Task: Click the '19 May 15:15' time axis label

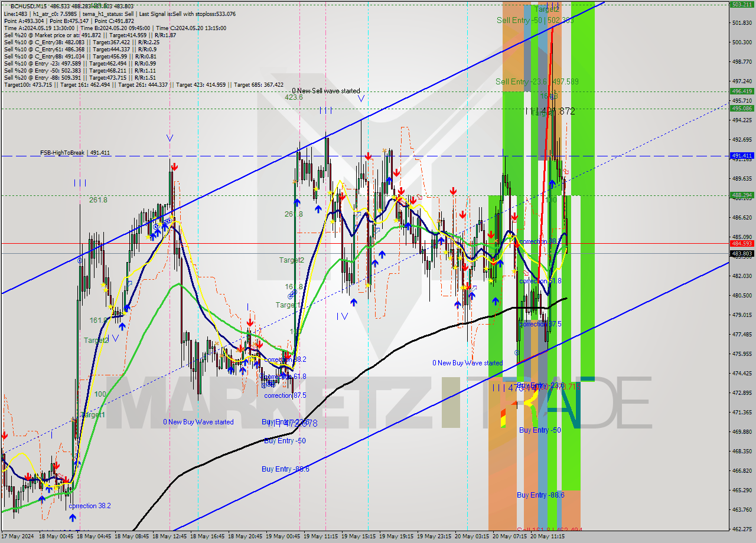Action: pos(359,537)
